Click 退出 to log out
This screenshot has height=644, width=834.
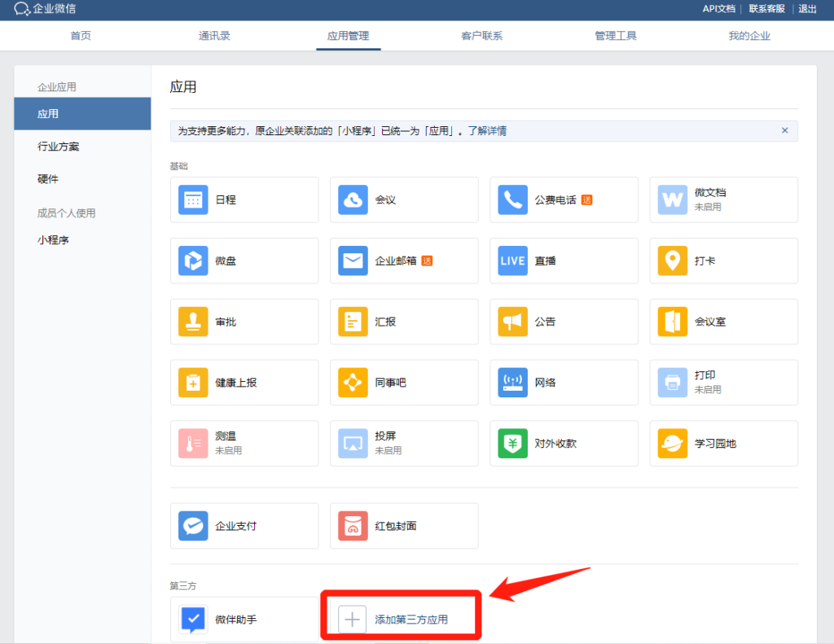pos(807,8)
